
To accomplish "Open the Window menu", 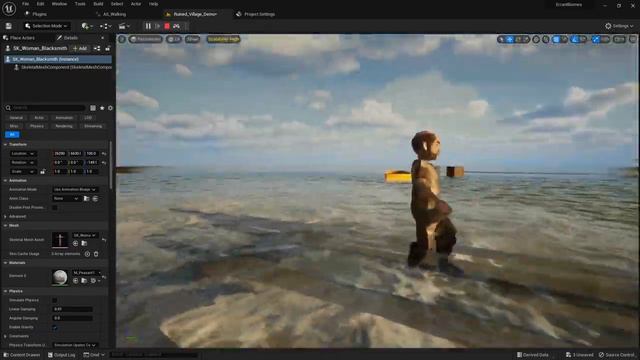I will [x=59, y=4].
